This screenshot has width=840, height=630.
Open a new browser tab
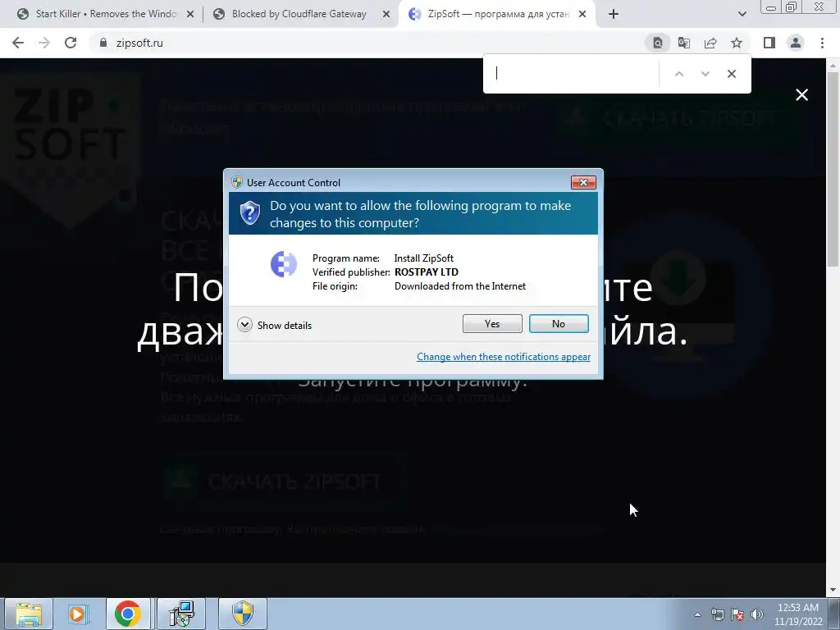click(614, 15)
